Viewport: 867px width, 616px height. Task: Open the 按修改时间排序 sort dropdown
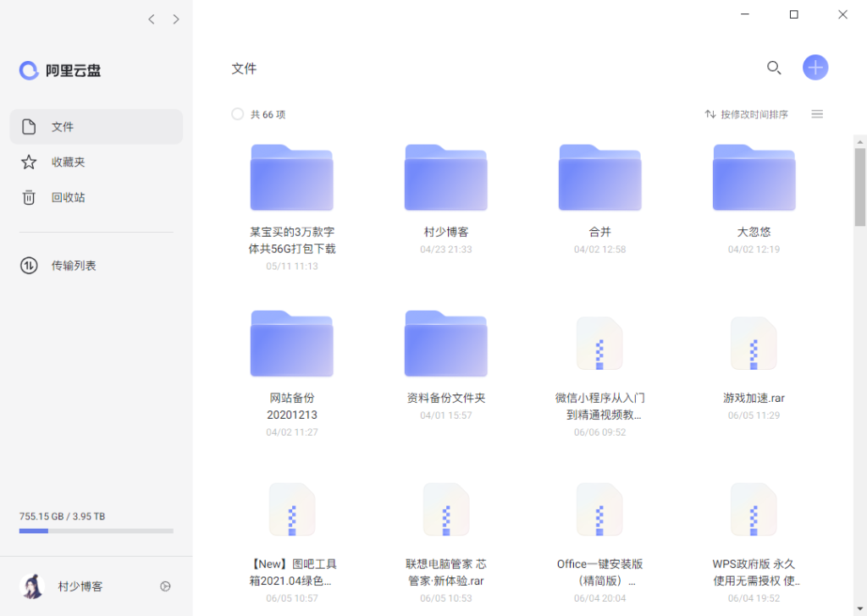pos(747,114)
